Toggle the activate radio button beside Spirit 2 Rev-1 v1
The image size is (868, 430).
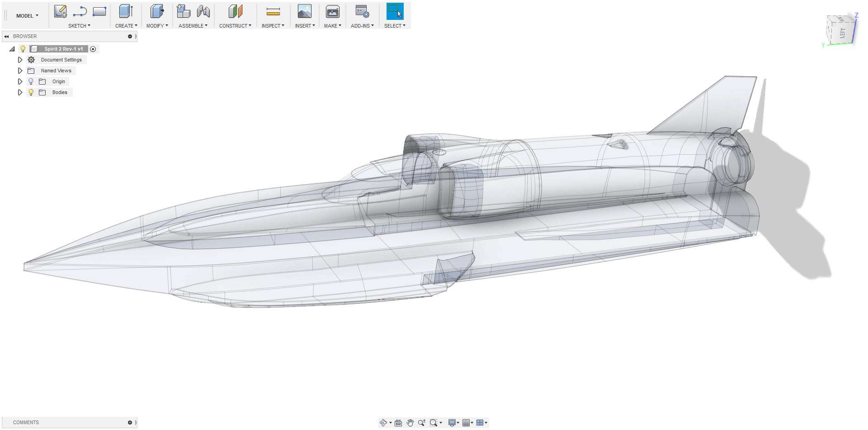pos(93,49)
